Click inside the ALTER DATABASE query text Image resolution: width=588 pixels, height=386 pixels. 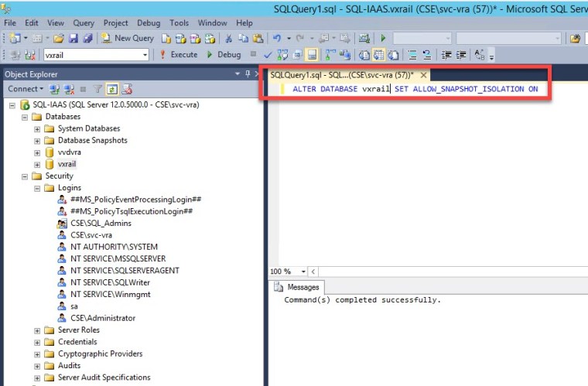click(x=415, y=89)
